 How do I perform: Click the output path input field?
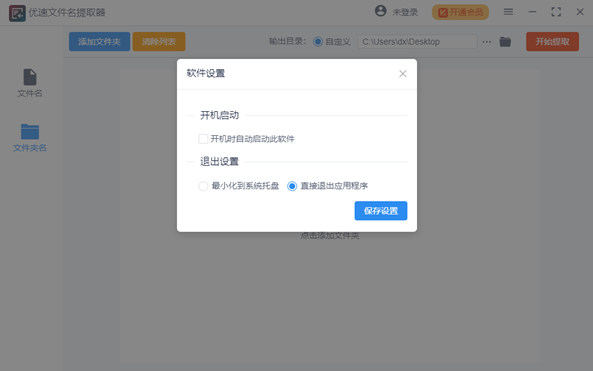418,42
